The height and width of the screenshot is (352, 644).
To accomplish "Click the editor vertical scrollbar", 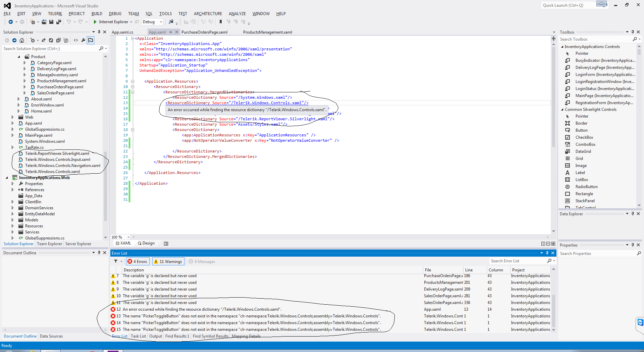I will click(553, 97).
